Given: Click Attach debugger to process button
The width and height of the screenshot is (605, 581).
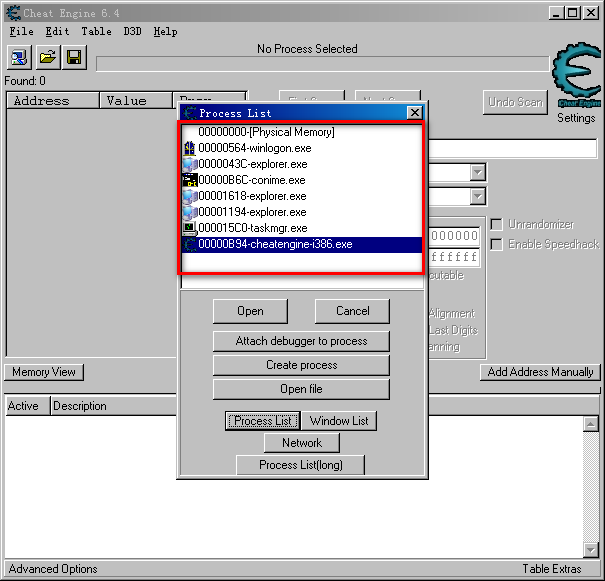Looking at the screenshot, I should tap(301, 341).
